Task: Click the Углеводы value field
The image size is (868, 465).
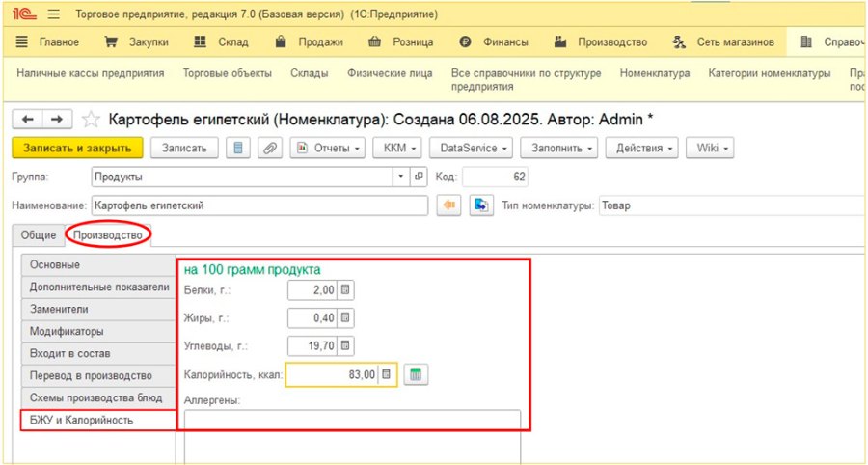Action: coord(312,345)
